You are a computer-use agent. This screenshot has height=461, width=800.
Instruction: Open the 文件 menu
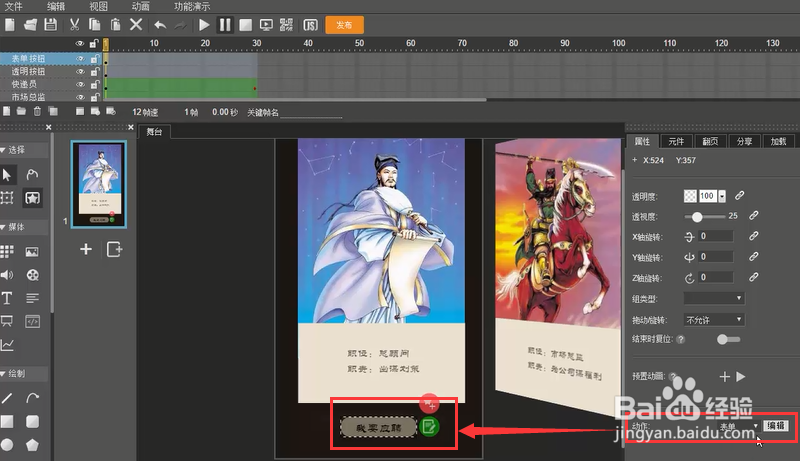(13, 6)
